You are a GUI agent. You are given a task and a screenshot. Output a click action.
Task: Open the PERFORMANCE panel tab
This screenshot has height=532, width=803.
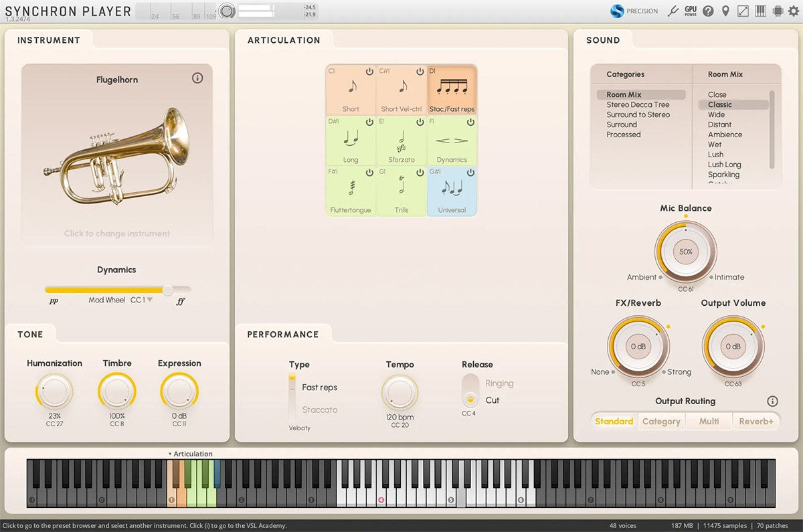pyautogui.click(x=283, y=335)
